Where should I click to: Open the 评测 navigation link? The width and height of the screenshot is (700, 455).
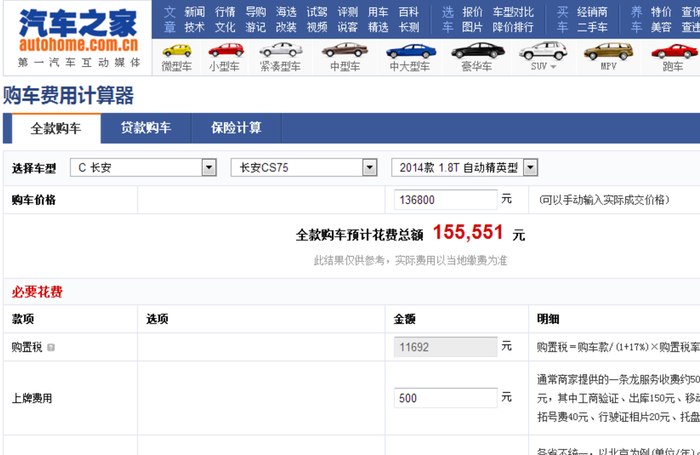pyautogui.click(x=347, y=12)
